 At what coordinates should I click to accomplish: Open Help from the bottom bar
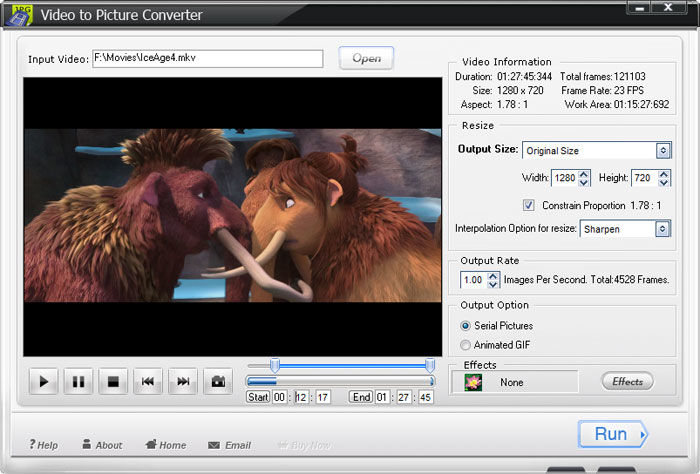point(44,445)
